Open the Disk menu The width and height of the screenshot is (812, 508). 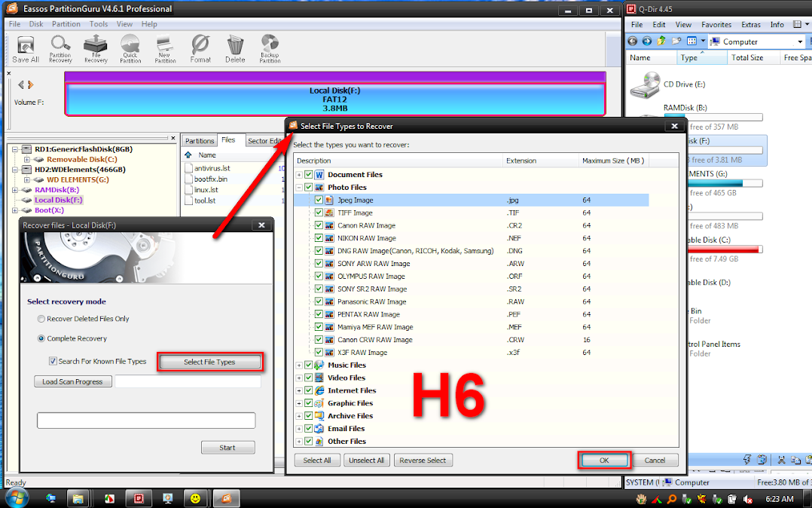(36, 24)
